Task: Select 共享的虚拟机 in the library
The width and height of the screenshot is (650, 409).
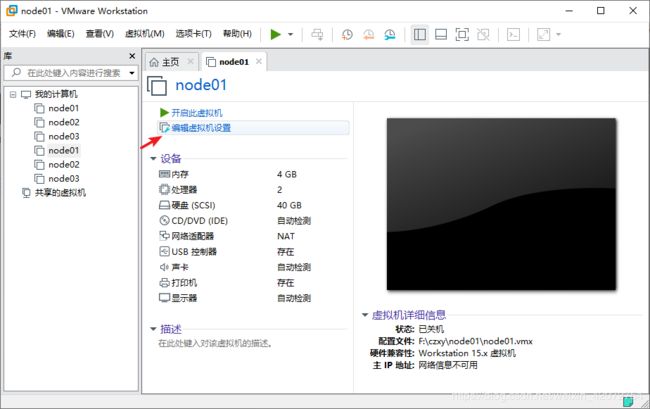Action: [x=60, y=193]
